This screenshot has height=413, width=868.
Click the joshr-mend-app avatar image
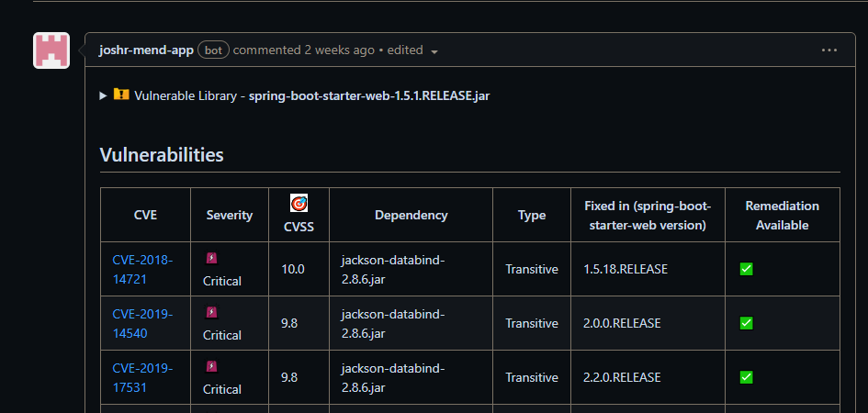51,50
